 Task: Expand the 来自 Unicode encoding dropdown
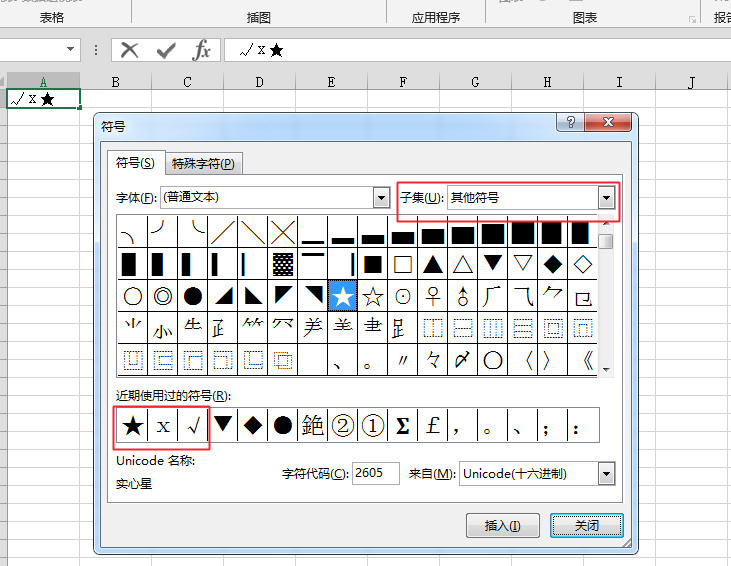606,474
